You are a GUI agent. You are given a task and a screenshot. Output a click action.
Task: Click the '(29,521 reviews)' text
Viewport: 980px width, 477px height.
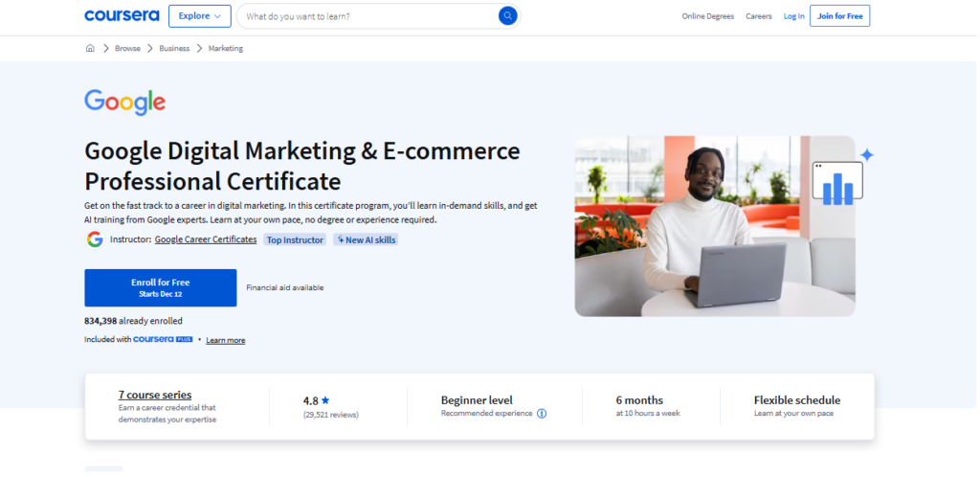pyautogui.click(x=331, y=415)
